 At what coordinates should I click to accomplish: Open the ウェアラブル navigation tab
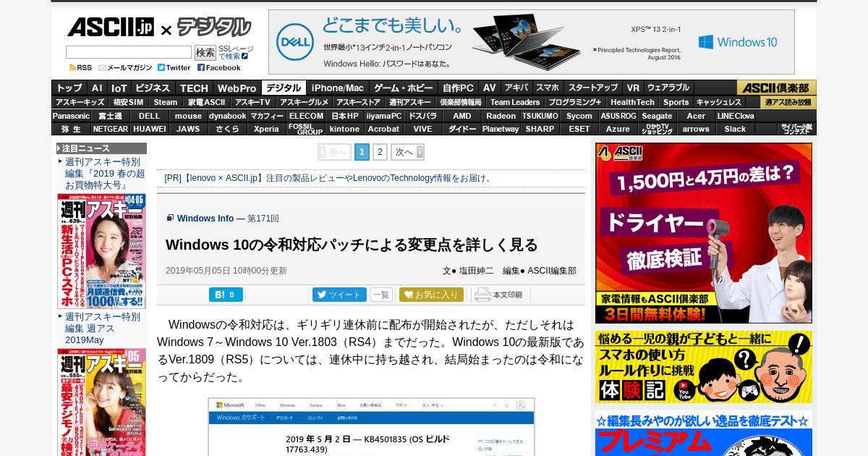[668, 88]
